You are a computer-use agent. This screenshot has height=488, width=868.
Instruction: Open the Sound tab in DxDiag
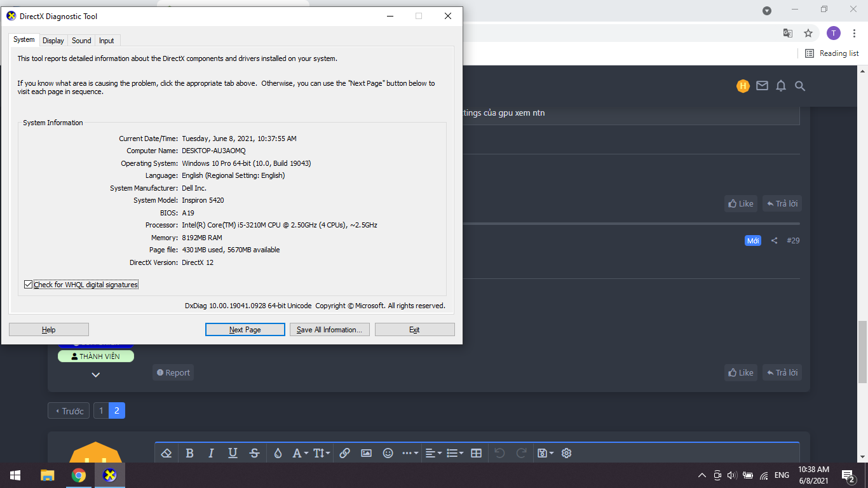point(81,41)
